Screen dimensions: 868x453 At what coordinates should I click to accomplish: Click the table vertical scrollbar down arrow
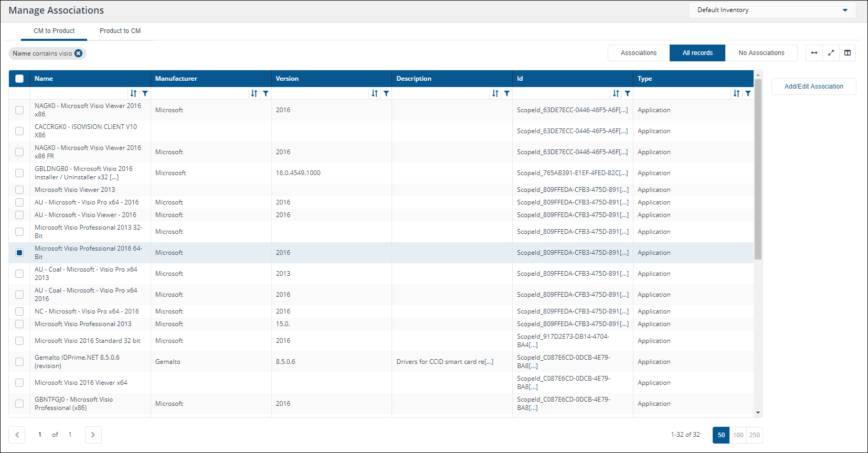[758, 413]
